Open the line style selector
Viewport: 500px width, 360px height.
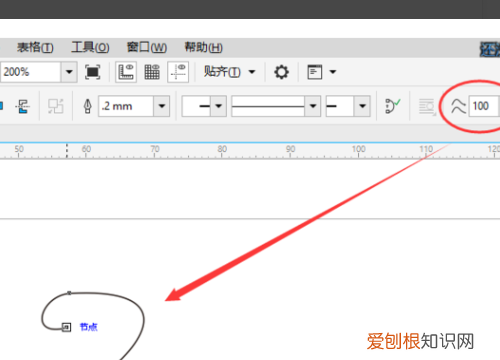point(276,106)
